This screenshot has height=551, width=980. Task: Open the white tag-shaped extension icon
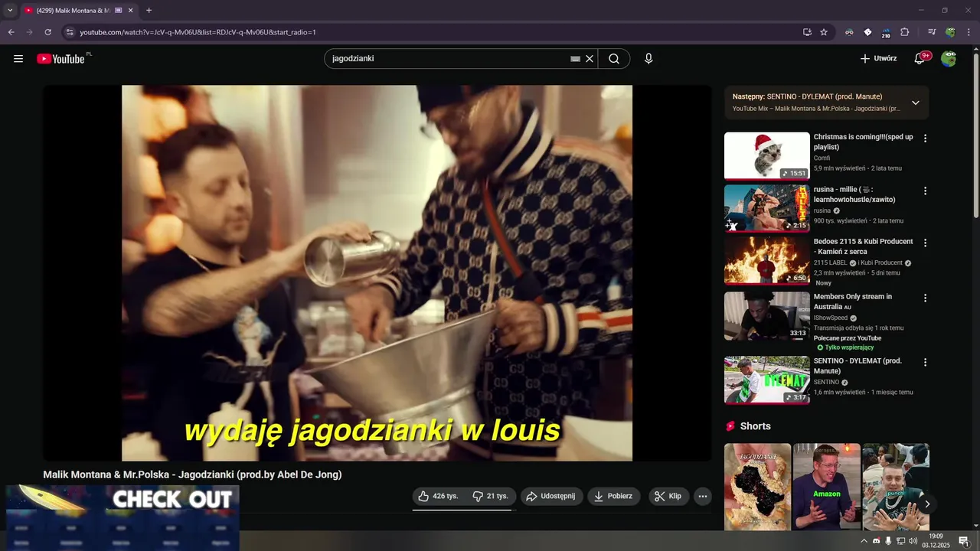coord(867,32)
